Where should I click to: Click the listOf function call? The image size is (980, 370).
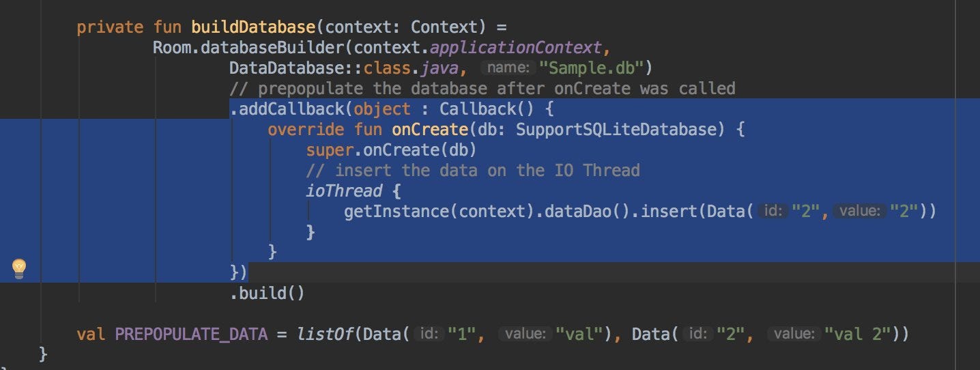pos(324,335)
